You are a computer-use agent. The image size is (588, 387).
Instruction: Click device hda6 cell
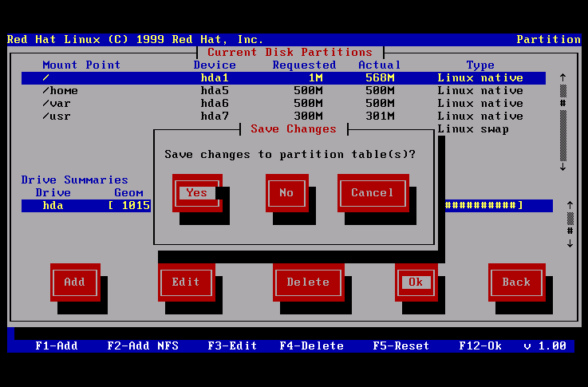tap(215, 104)
